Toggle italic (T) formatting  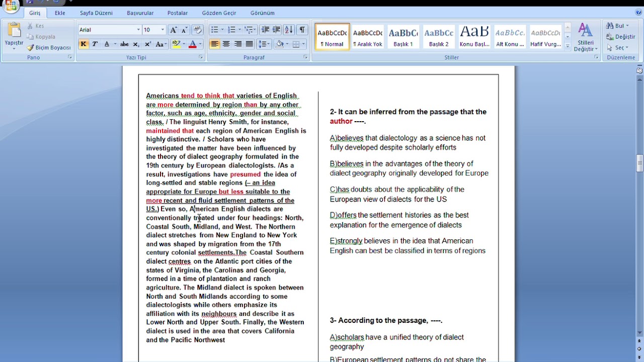click(x=95, y=44)
